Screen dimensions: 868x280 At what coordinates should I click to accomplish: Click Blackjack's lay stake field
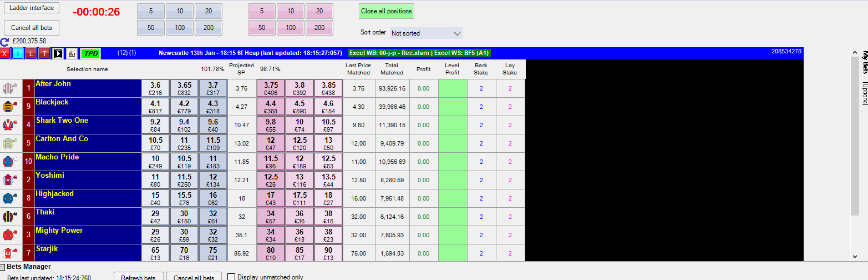pyautogui.click(x=510, y=107)
